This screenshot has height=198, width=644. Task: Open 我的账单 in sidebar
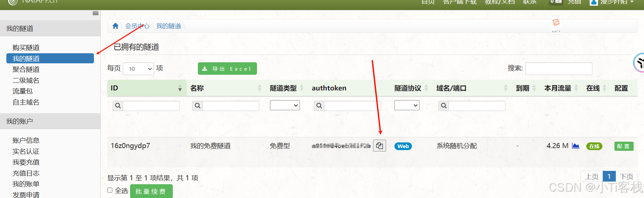pyautogui.click(x=26, y=184)
